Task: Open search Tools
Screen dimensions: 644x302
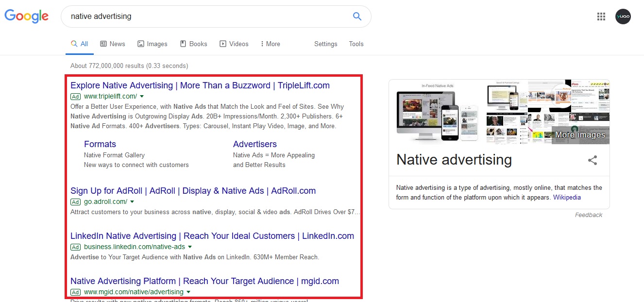Action: 356,44
